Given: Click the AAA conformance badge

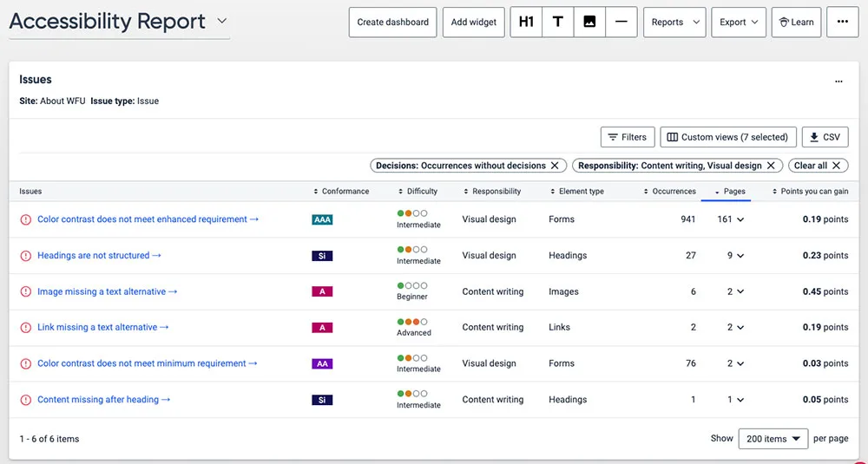Looking at the screenshot, I should tap(322, 219).
